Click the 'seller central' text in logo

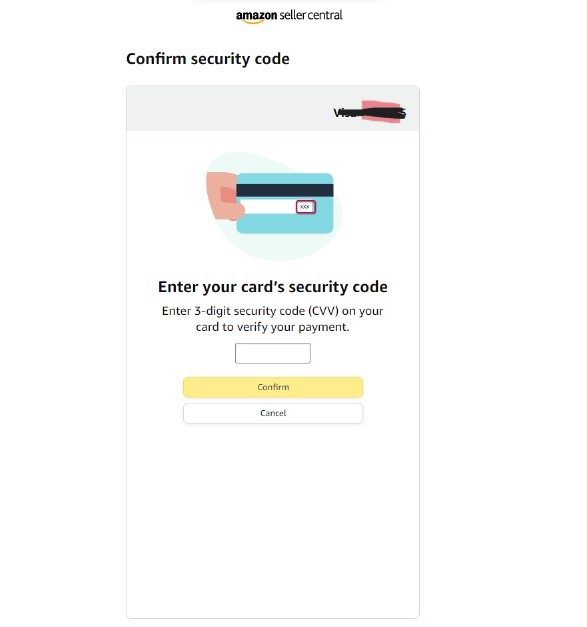coord(311,15)
